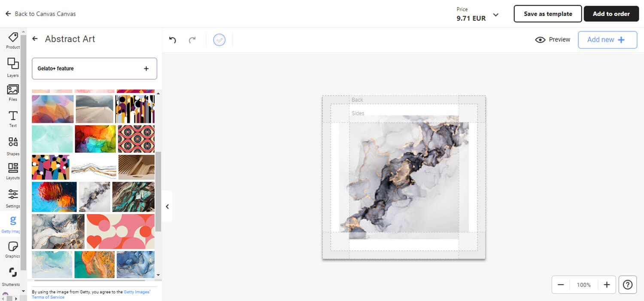Select the colorful shapes with black dots thumbnail
644x301 pixels.
pos(51,167)
